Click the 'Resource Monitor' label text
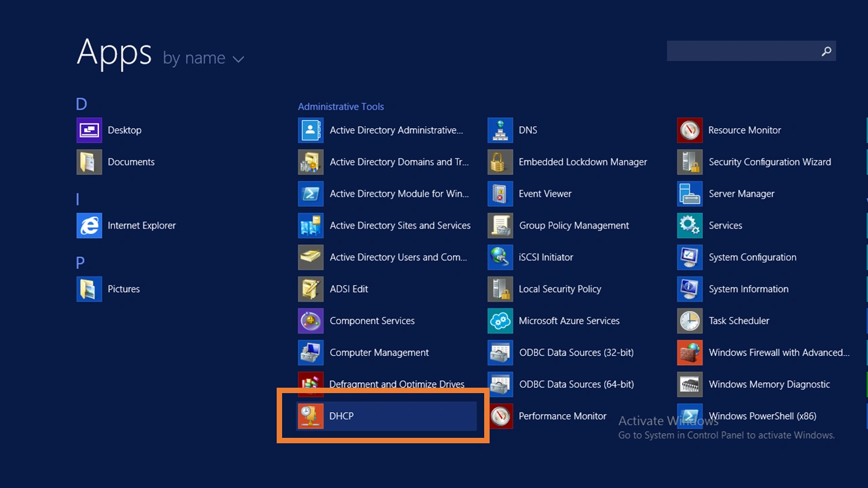Viewport: 868px width, 488px height. coord(745,130)
